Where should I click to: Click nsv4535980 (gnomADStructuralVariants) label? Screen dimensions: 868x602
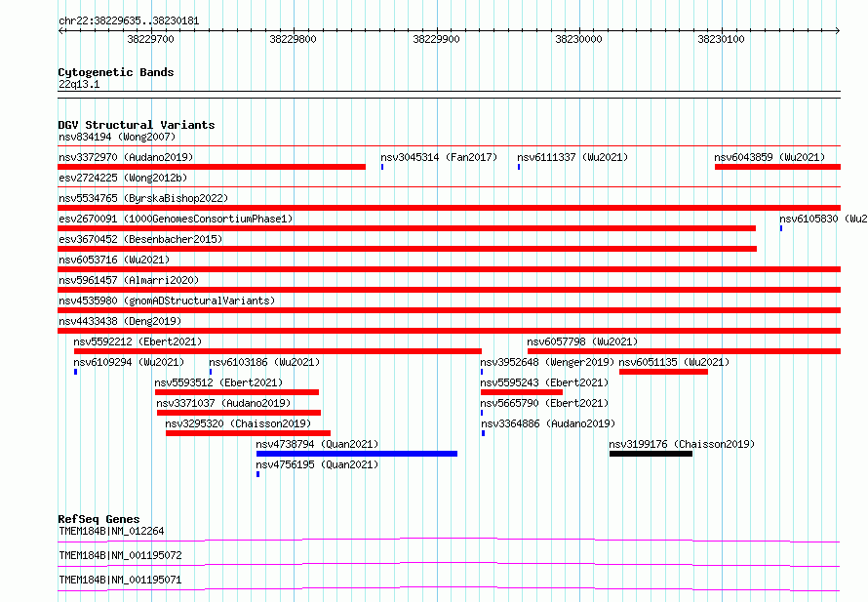point(167,301)
